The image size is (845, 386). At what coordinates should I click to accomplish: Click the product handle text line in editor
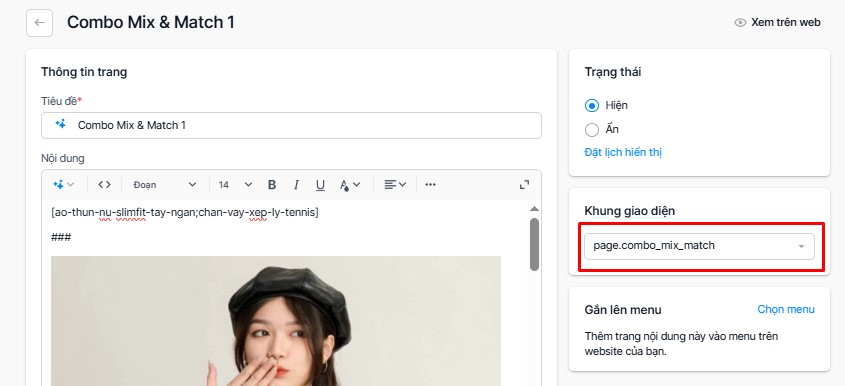(185, 212)
